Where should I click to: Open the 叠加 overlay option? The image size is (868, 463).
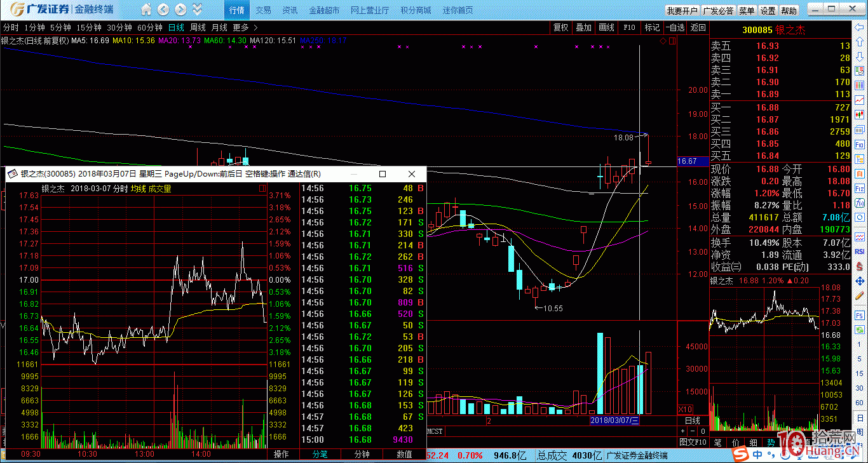click(583, 28)
